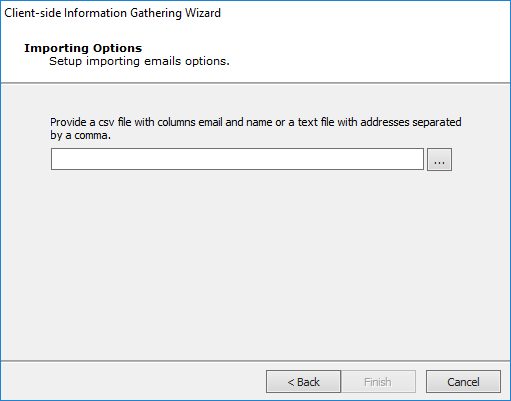Click the Provide a csv file instruction text

tap(256, 129)
